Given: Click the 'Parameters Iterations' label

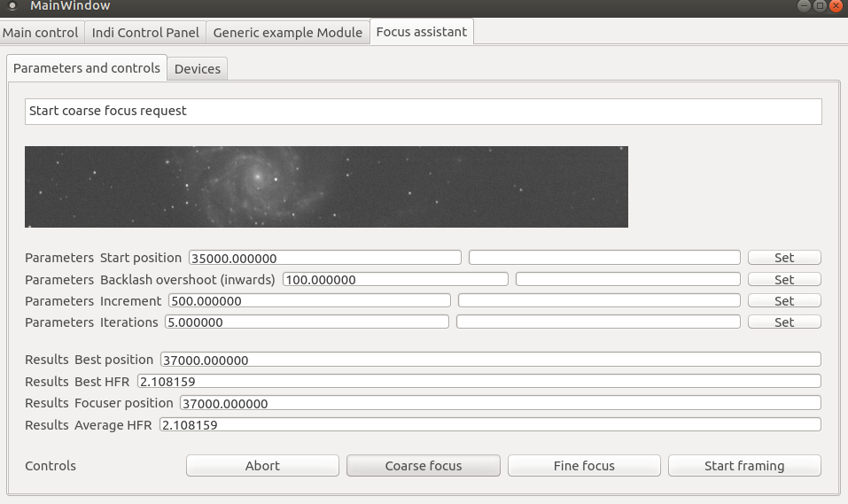Looking at the screenshot, I should click(x=91, y=322).
